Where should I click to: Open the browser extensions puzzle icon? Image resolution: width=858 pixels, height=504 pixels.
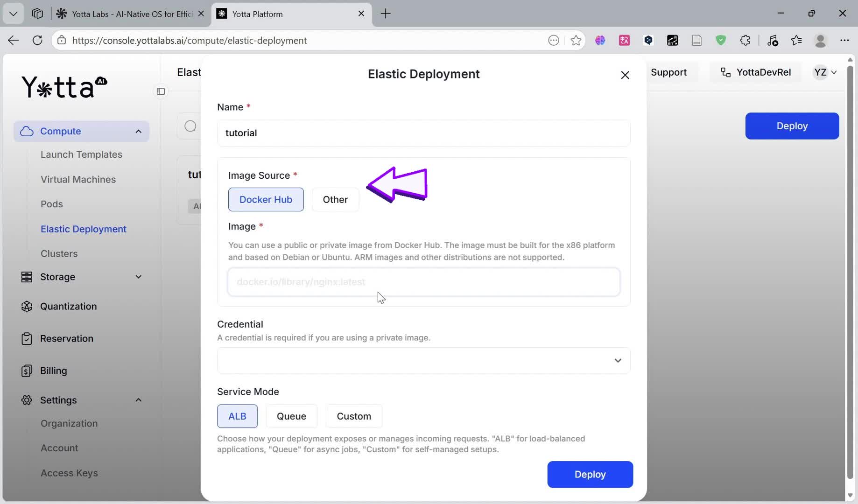(745, 41)
